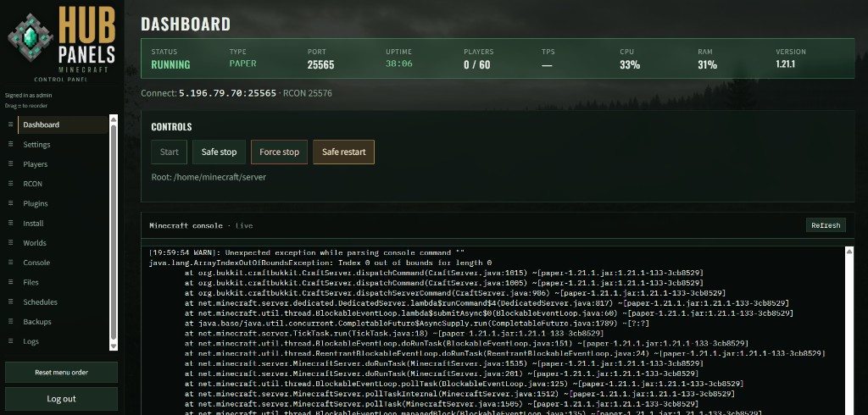The height and width of the screenshot is (415, 868).
Task: Open the Files manager
Action: click(63, 282)
